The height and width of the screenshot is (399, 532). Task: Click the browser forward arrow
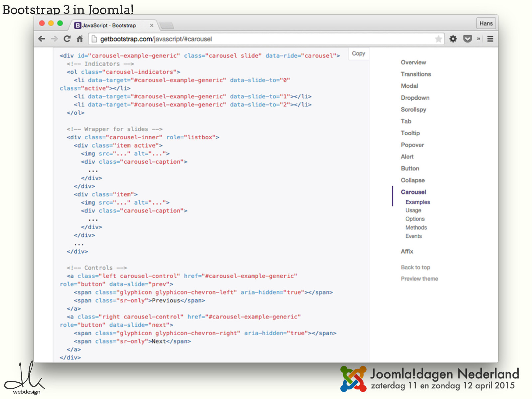click(x=54, y=39)
